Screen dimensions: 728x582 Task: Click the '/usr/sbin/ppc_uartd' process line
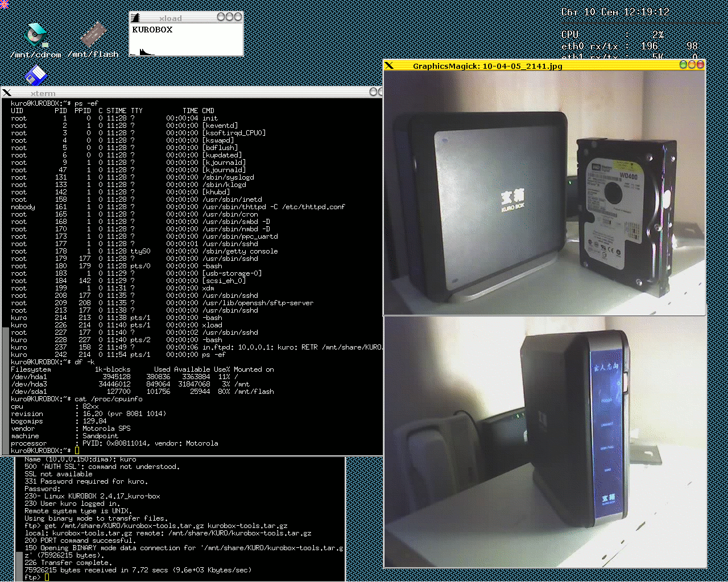(x=144, y=236)
